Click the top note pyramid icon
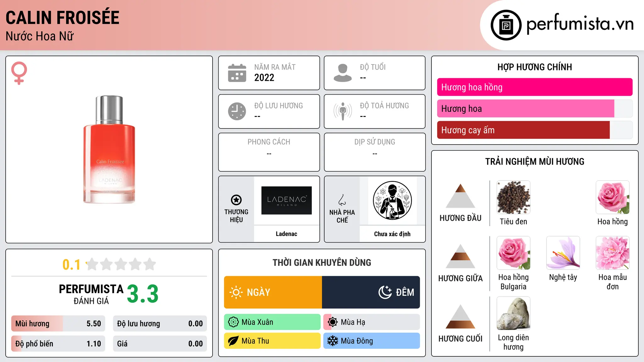This screenshot has width=644, height=362. [460, 196]
